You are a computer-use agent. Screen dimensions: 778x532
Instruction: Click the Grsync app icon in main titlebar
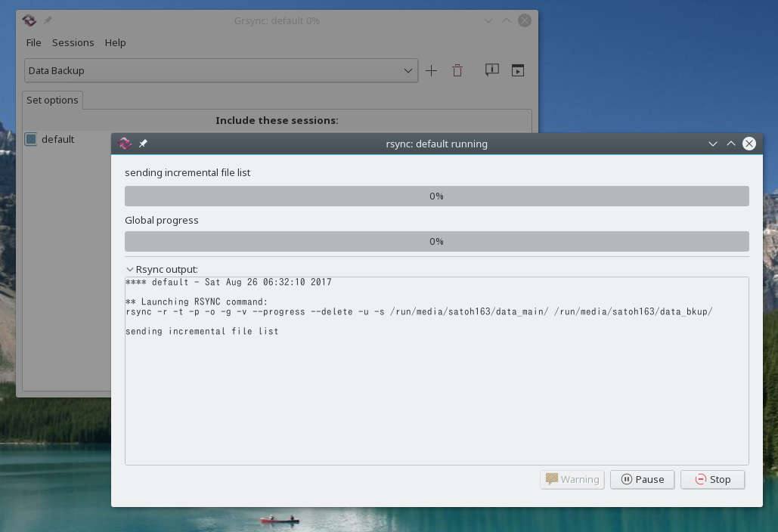click(29, 20)
